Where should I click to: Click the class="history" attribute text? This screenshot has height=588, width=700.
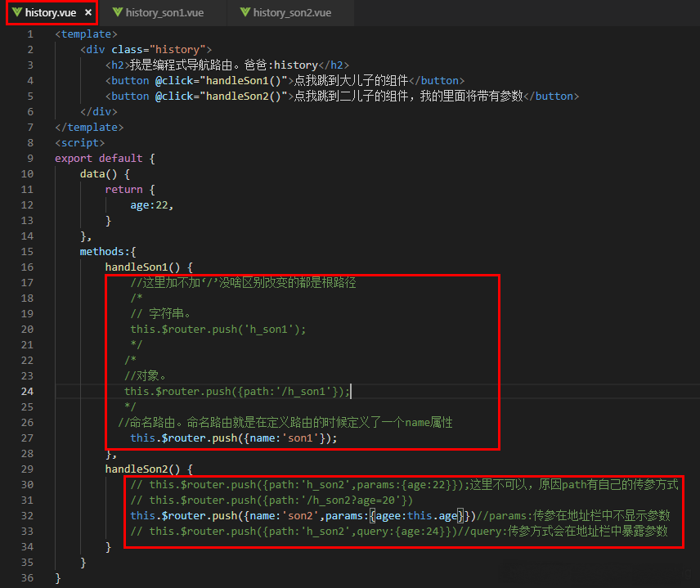coord(159,50)
